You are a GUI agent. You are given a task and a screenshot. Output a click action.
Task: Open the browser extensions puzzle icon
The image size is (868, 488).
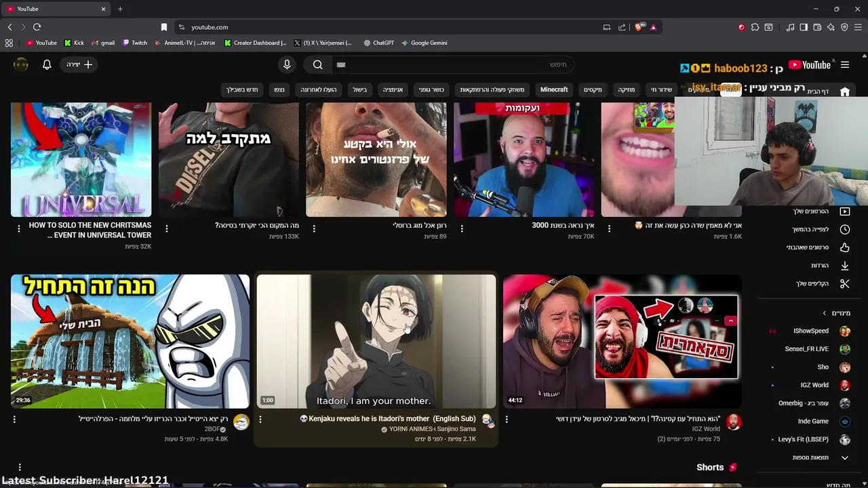[x=754, y=27]
